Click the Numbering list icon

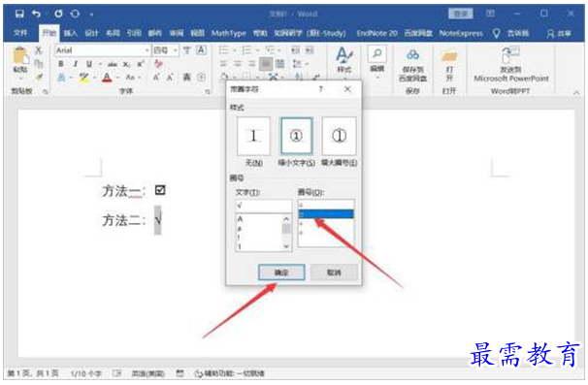coord(246,49)
